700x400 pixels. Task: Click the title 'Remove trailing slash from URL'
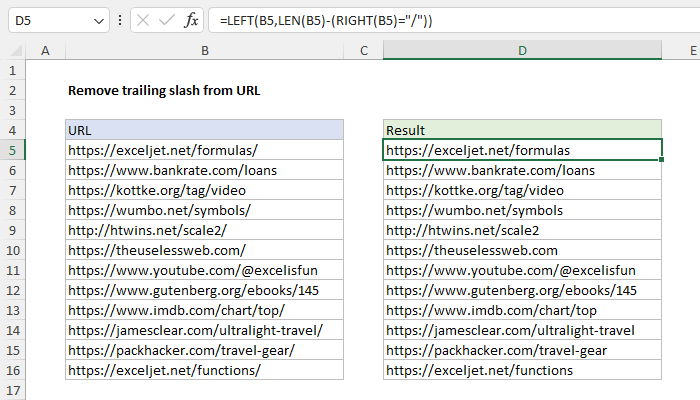164,91
